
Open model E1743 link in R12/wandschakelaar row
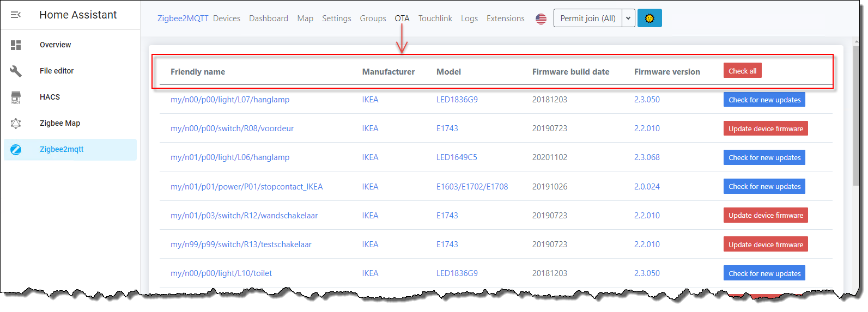(447, 216)
